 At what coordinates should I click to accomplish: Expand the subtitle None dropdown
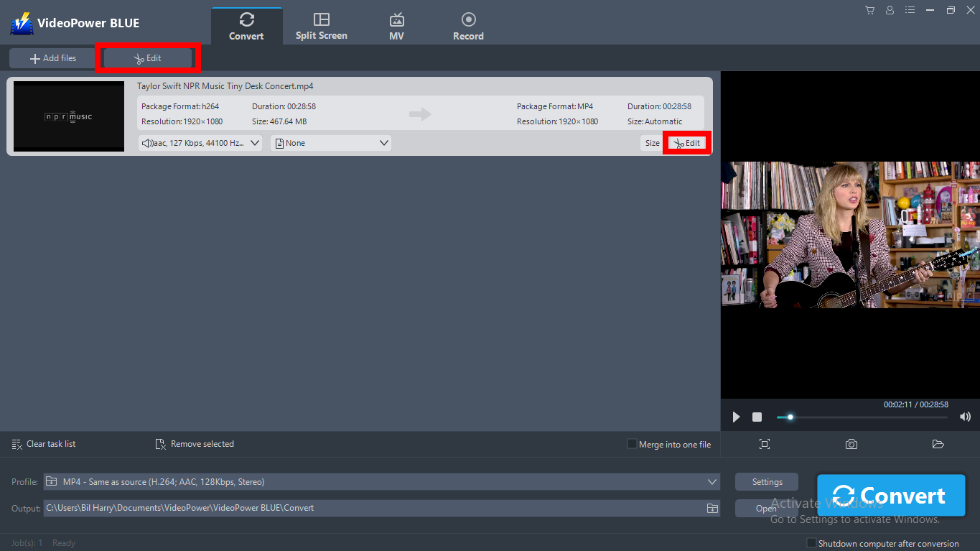pos(330,142)
